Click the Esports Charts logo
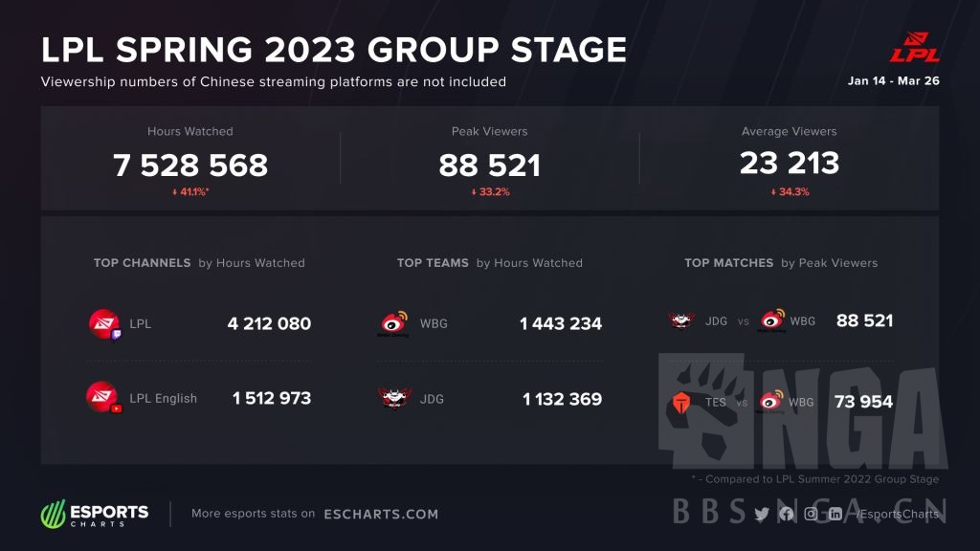The height and width of the screenshot is (551, 980). click(95, 514)
